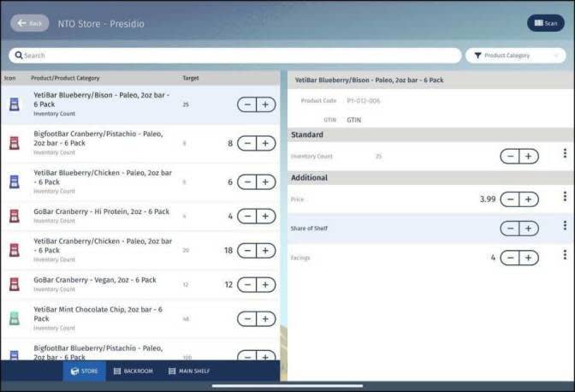Click the GTIN field value
The image size is (575, 392).
(354, 120)
